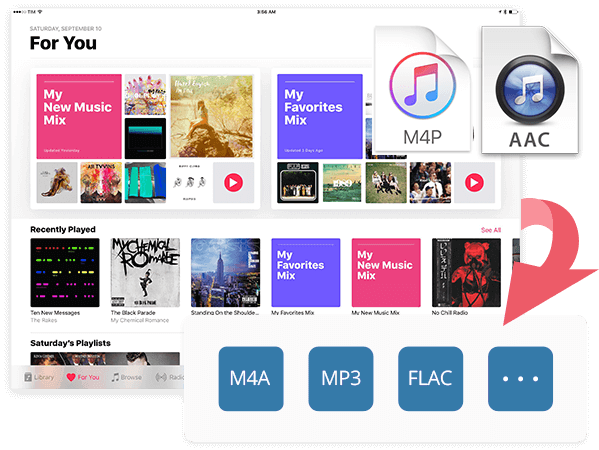599x450 pixels.
Task: Switch to the For You tab
Action: click(x=83, y=377)
